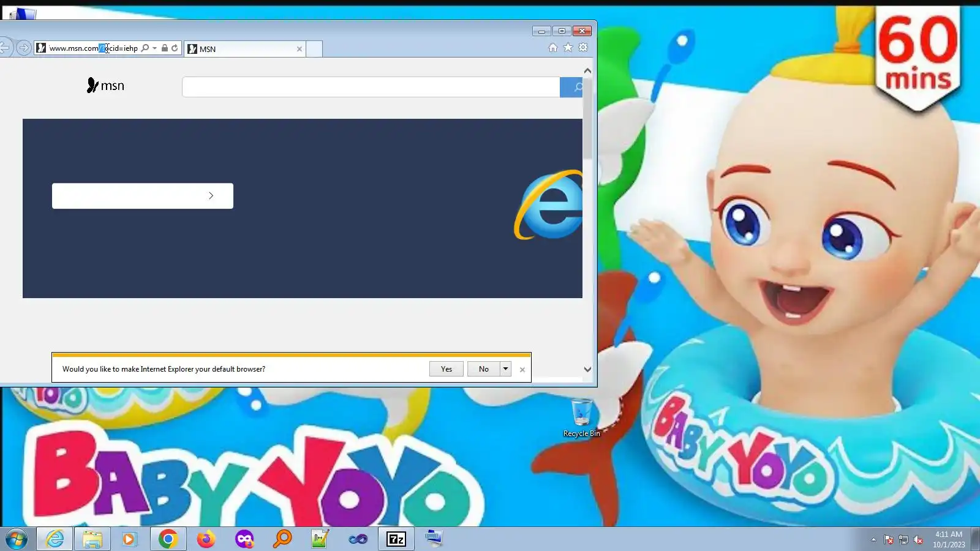Click the white banner button with right chevron
This screenshot has width=980, height=551.
(143, 196)
